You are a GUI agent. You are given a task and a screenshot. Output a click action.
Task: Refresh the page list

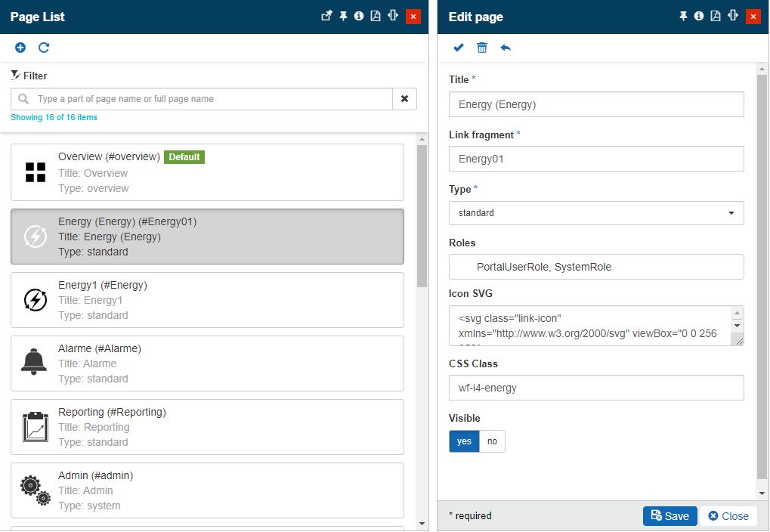(44, 48)
